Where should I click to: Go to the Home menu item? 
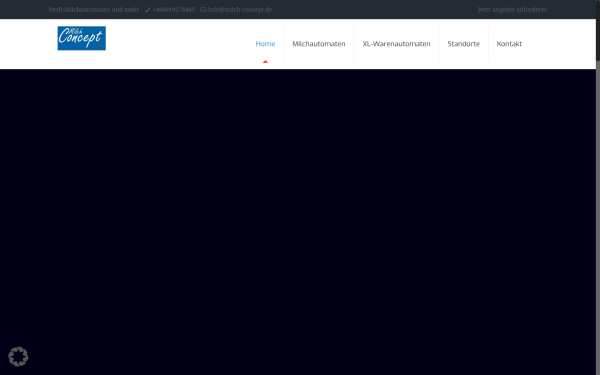(265, 44)
